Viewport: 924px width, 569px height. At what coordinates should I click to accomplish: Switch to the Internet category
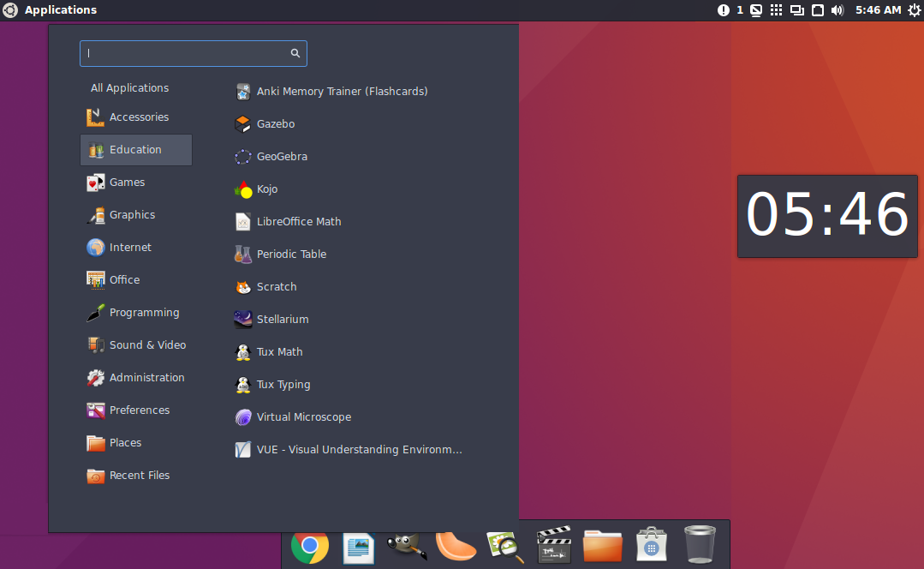[x=136, y=247]
